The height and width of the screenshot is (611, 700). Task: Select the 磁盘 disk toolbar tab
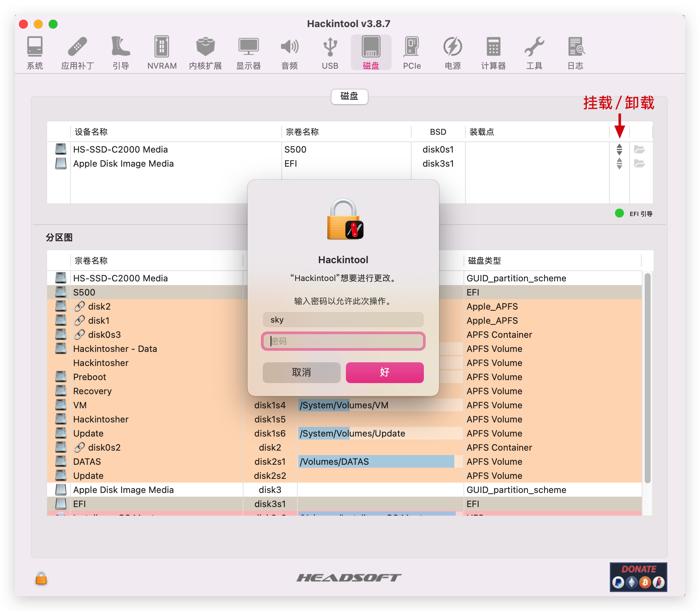pos(371,53)
